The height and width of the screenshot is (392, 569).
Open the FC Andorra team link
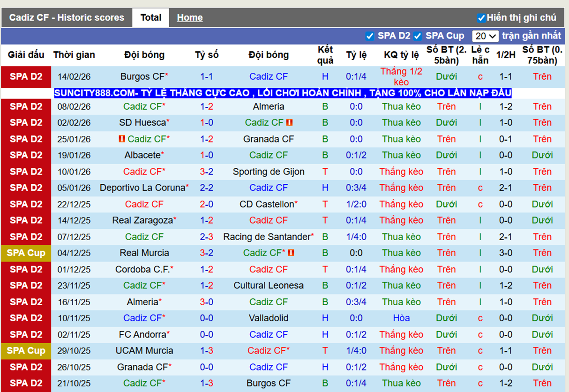[142, 334]
